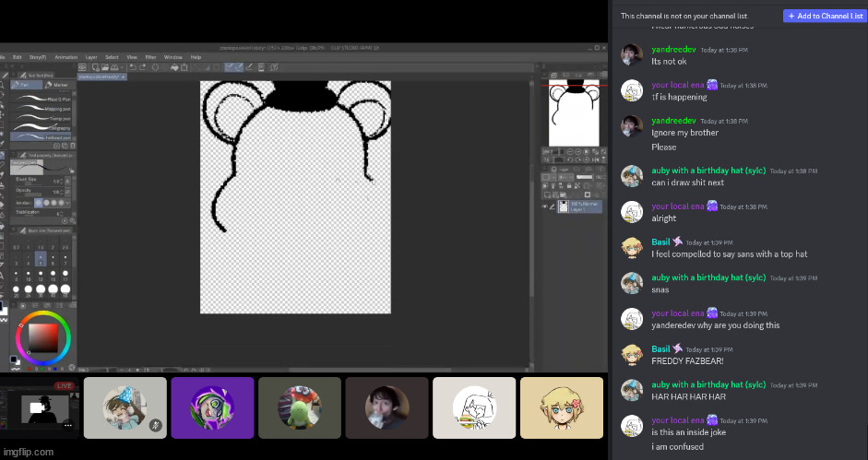Viewport: 868px width, 460px height.
Task: Click the Redo icon in command bar
Action: pos(143,67)
